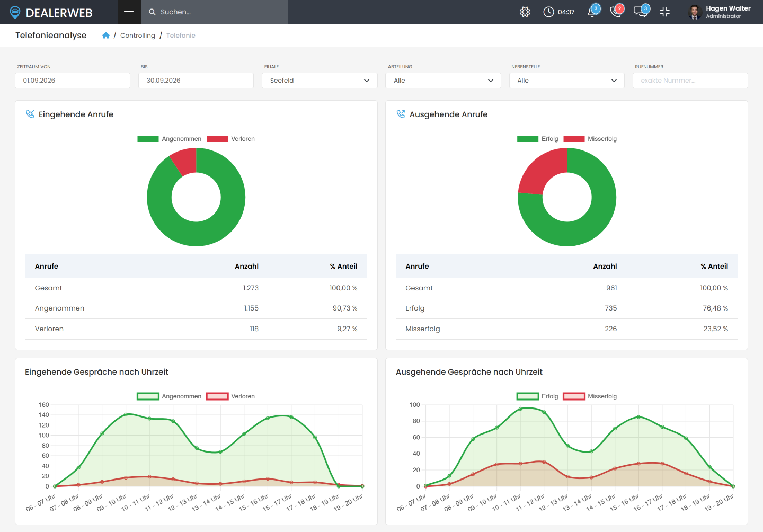Select the Misserfolg share 23,52 %

tap(716, 329)
